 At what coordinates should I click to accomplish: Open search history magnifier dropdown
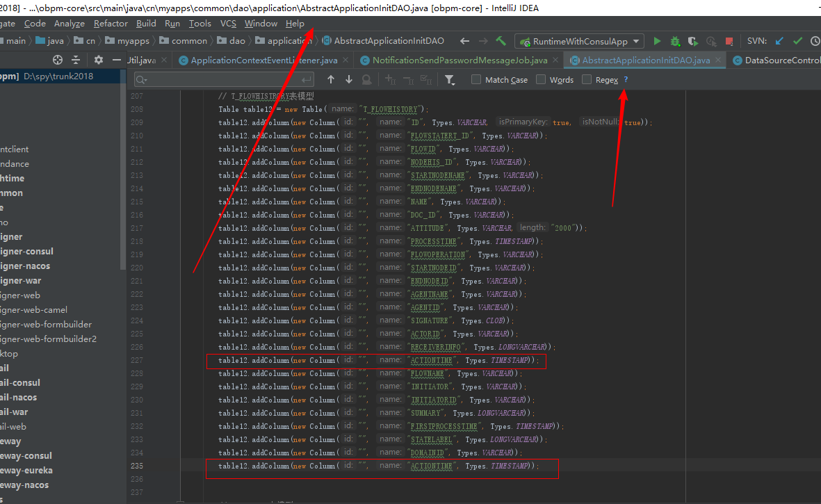(141, 79)
